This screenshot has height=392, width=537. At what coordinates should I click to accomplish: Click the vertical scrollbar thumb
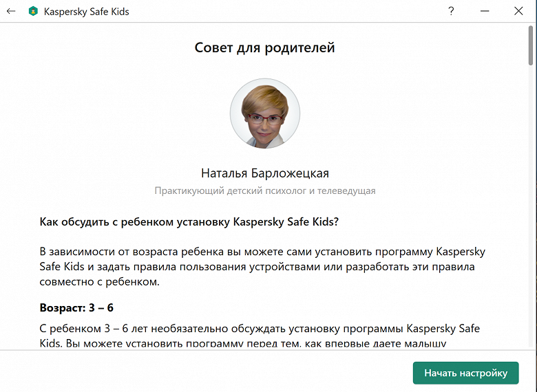(x=531, y=45)
